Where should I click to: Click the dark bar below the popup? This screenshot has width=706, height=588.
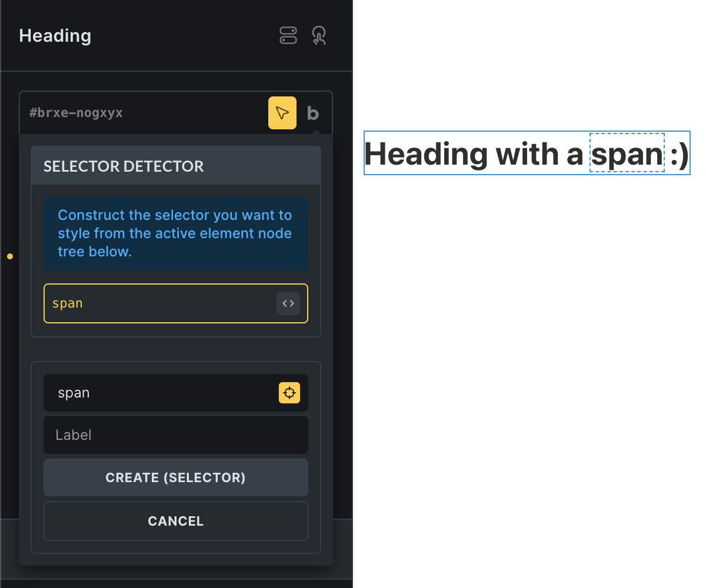(176, 572)
